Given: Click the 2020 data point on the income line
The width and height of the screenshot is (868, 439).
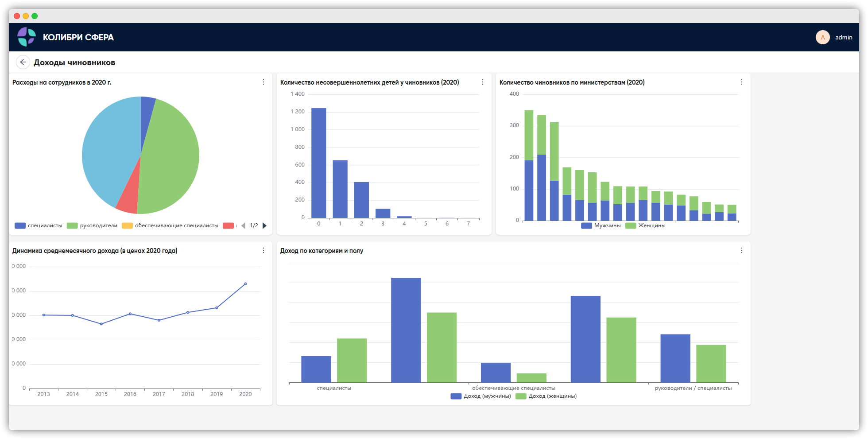Looking at the screenshot, I should [x=245, y=284].
